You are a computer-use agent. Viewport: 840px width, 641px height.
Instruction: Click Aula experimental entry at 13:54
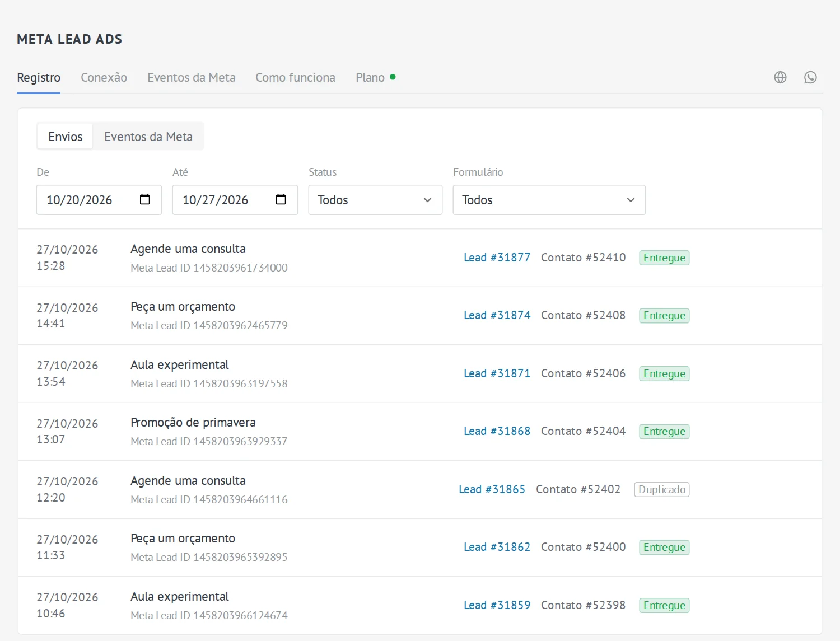[180, 364]
